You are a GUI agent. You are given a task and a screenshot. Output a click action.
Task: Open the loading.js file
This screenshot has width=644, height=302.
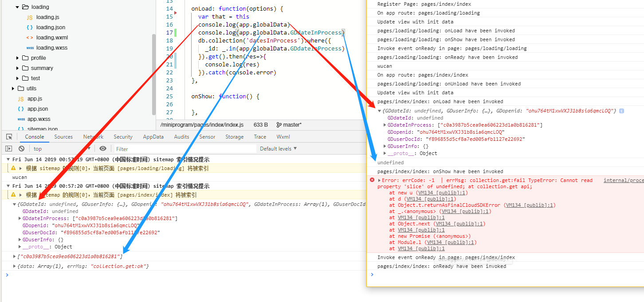[x=47, y=17]
